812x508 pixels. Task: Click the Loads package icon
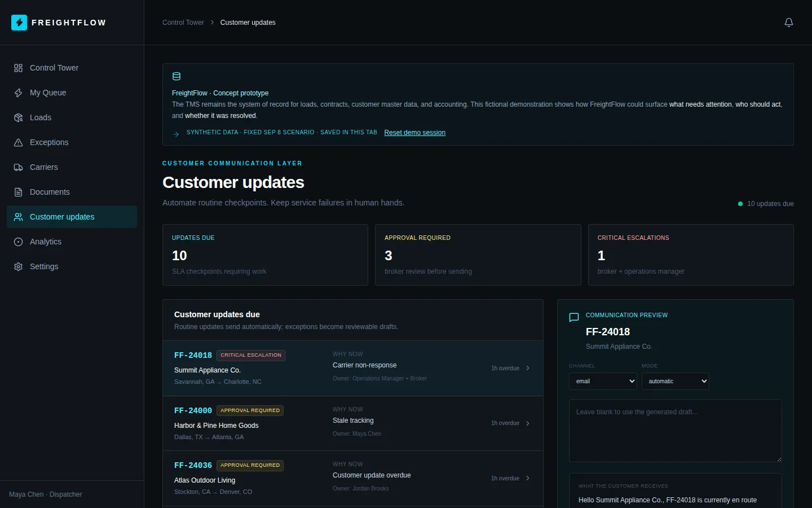click(18, 117)
